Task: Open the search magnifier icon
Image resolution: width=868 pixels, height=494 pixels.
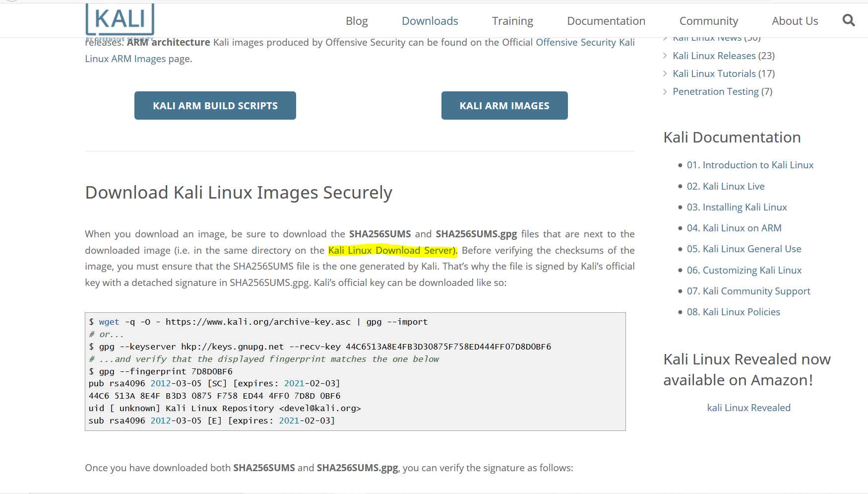Action: pyautogui.click(x=849, y=20)
